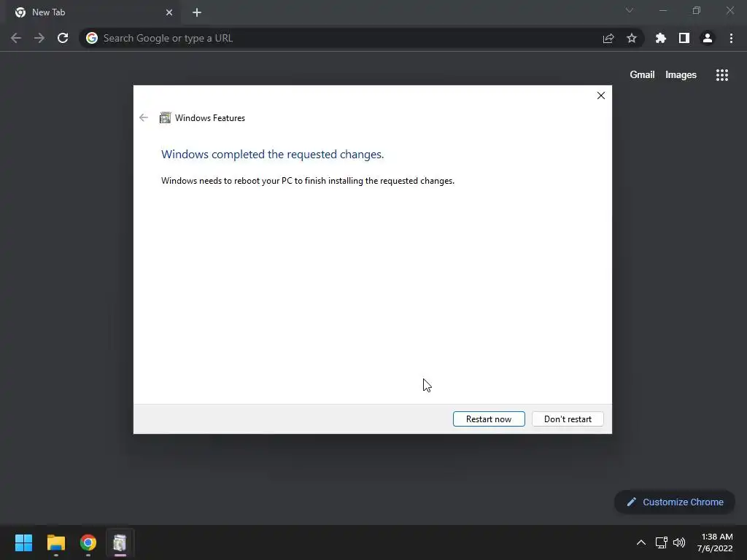Screen dimensions: 747x560
Task: Open the Google apps grid
Action: click(x=721, y=75)
